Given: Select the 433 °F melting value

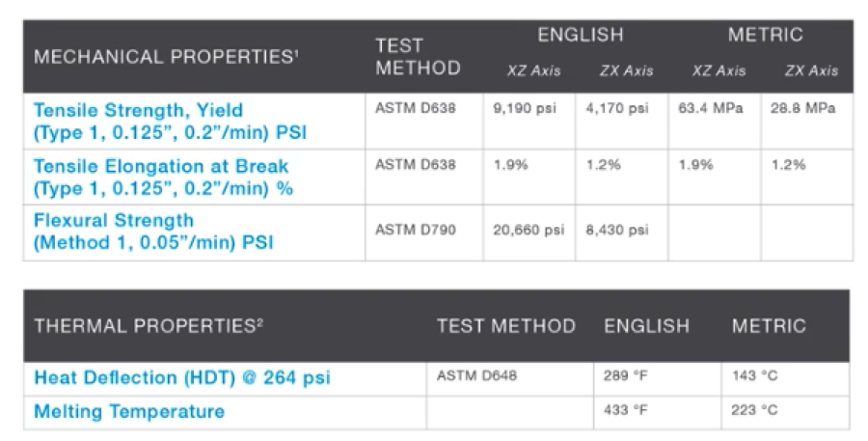Looking at the screenshot, I should pos(625,410).
